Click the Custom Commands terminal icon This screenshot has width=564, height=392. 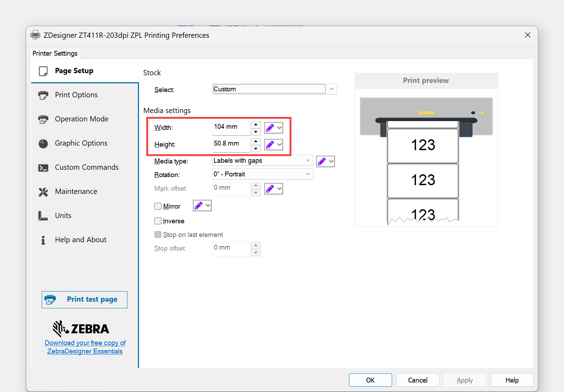43,168
